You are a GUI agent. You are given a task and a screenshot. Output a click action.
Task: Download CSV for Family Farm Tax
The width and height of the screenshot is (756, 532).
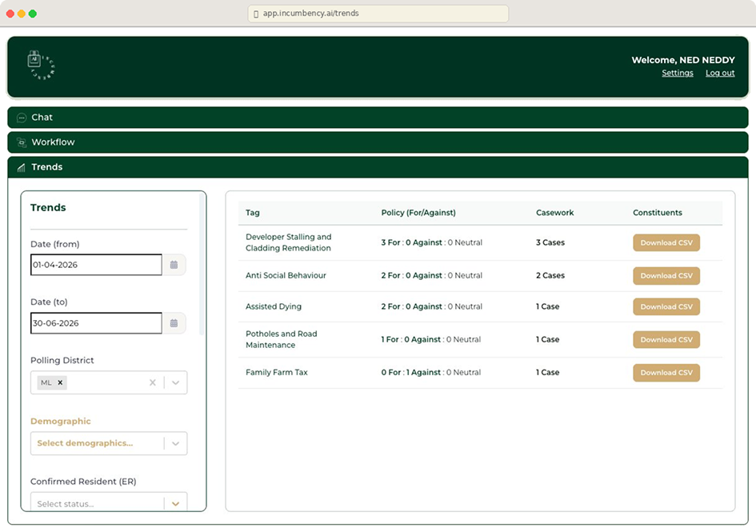pyautogui.click(x=666, y=373)
